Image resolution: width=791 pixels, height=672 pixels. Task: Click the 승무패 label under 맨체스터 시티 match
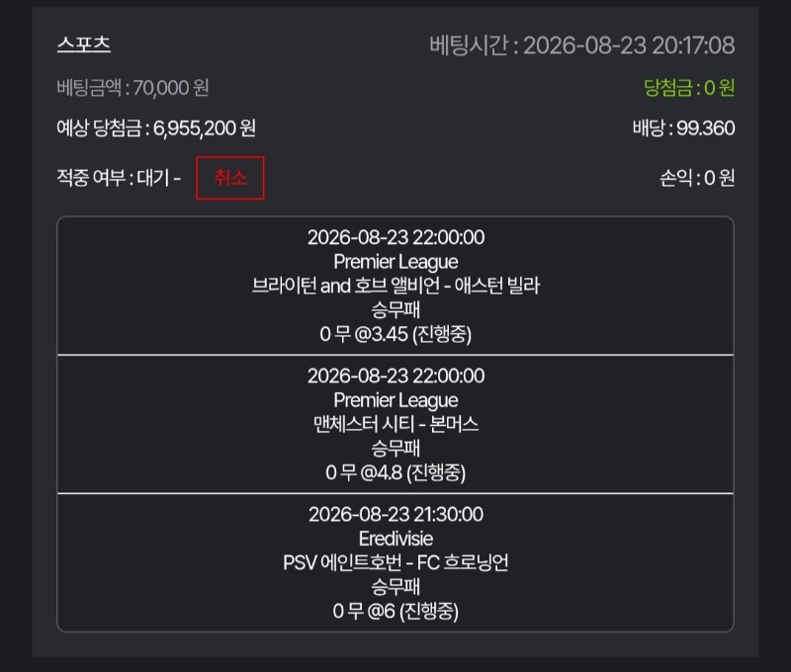point(395,449)
